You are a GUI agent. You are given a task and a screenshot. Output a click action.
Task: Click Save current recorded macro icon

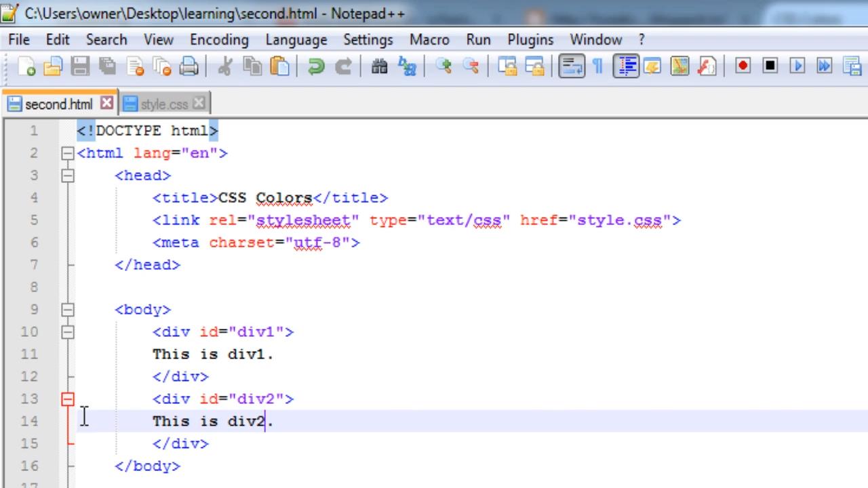852,66
